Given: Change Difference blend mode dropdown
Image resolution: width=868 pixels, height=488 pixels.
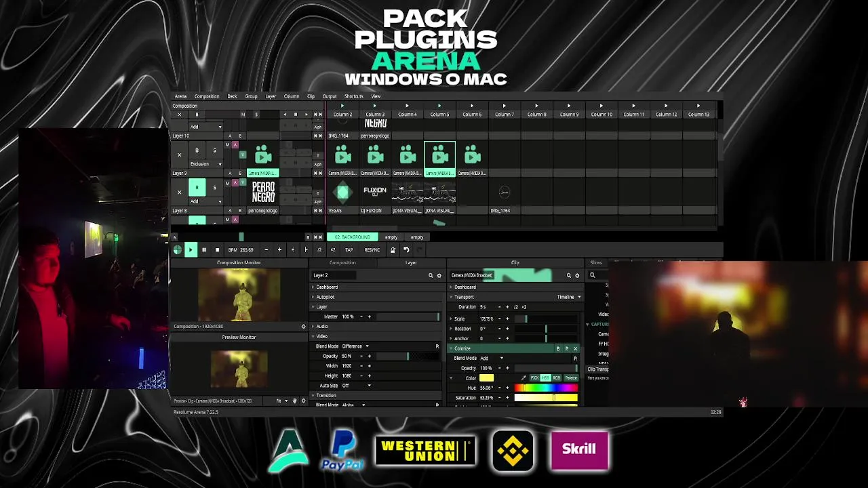Looking at the screenshot, I should coord(355,346).
